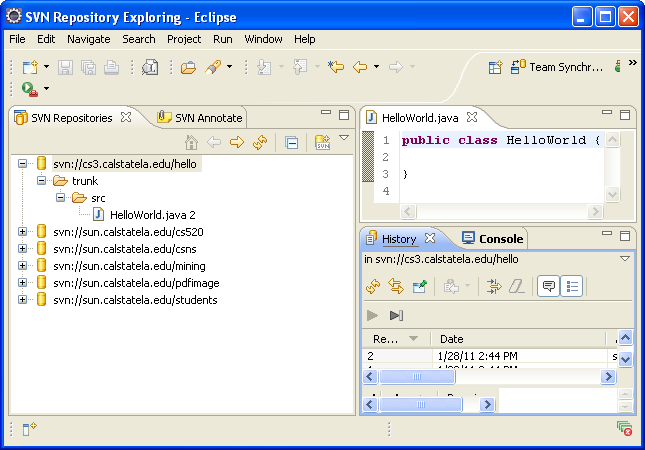This screenshot has height=450, width=645.
Task: Click the Save All toolbar icon
Action: [x=88, y=67]
